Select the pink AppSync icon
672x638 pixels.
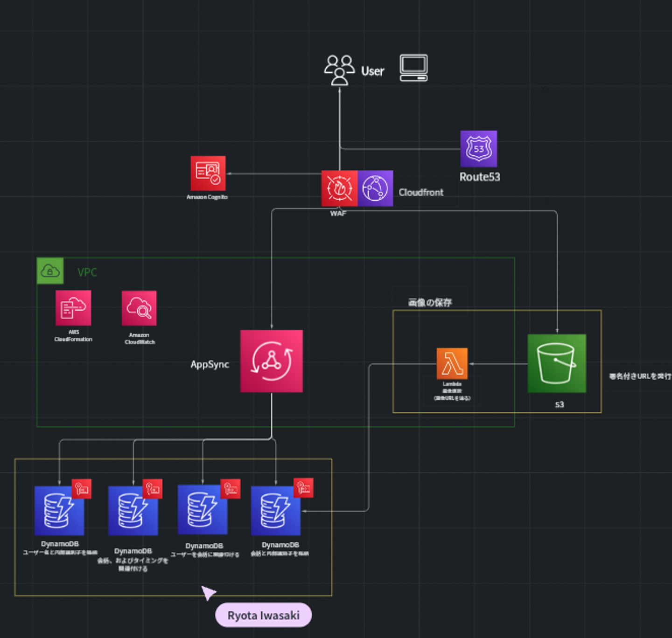click(x=271, y=361)
